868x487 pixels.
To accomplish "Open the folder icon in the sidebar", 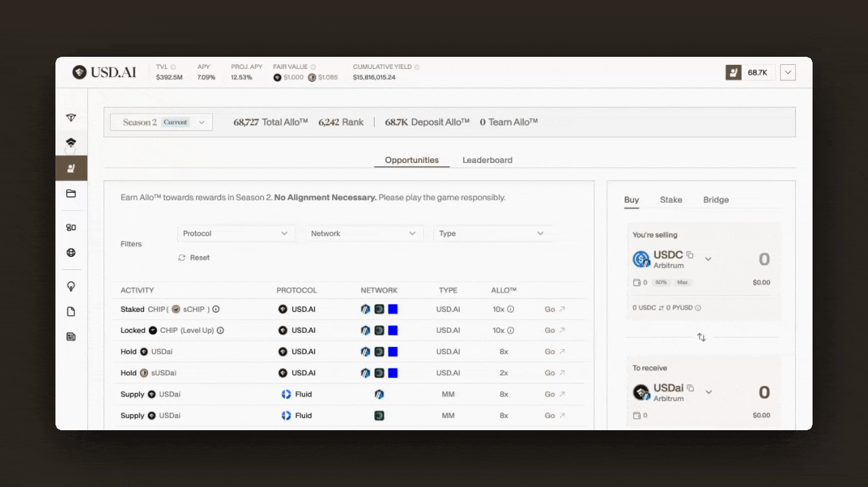I will tap(71, 193).
